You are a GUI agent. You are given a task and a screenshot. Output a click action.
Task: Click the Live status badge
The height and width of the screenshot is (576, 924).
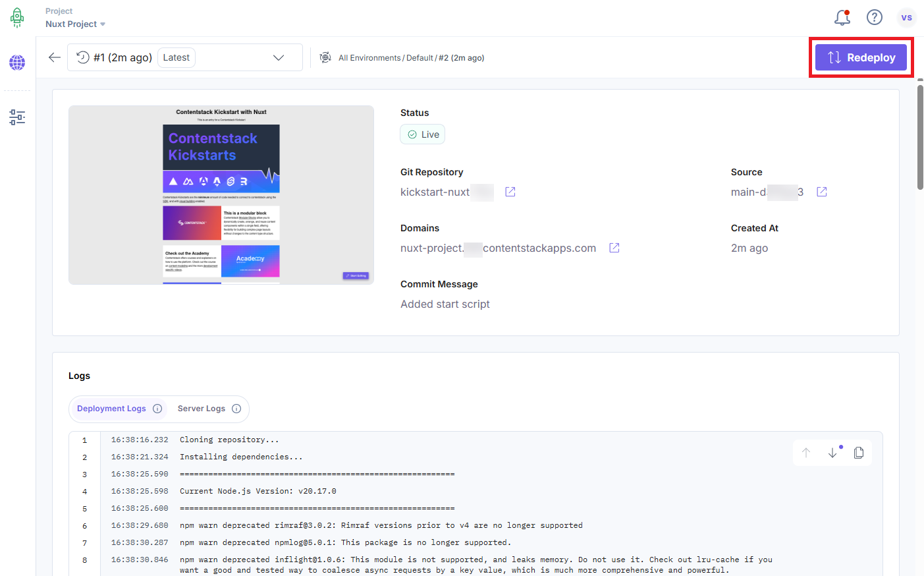point(423,134)
